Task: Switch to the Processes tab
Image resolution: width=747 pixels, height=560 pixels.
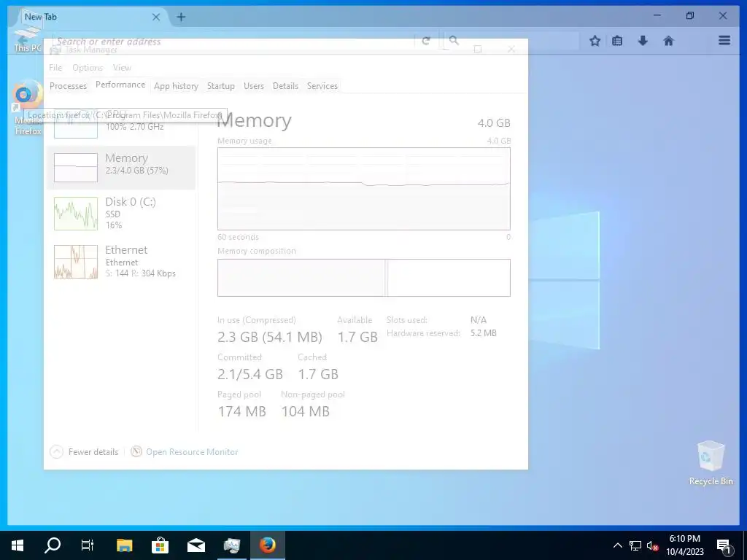Action: 68,86
